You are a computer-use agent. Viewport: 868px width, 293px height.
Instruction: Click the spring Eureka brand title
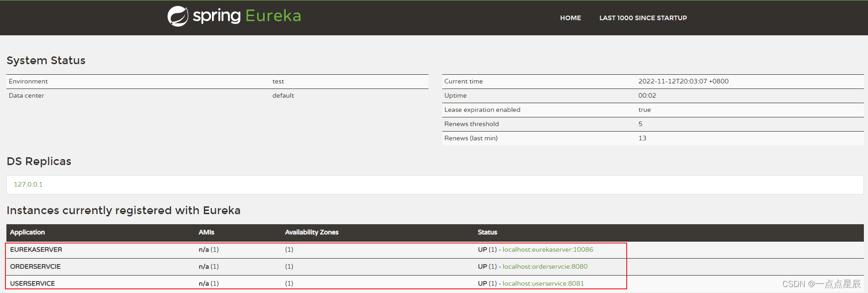coord(247,16)
